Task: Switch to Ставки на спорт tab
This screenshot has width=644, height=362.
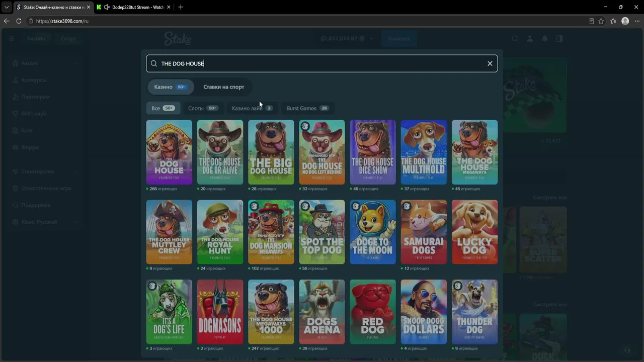Action: coord(223,87)
